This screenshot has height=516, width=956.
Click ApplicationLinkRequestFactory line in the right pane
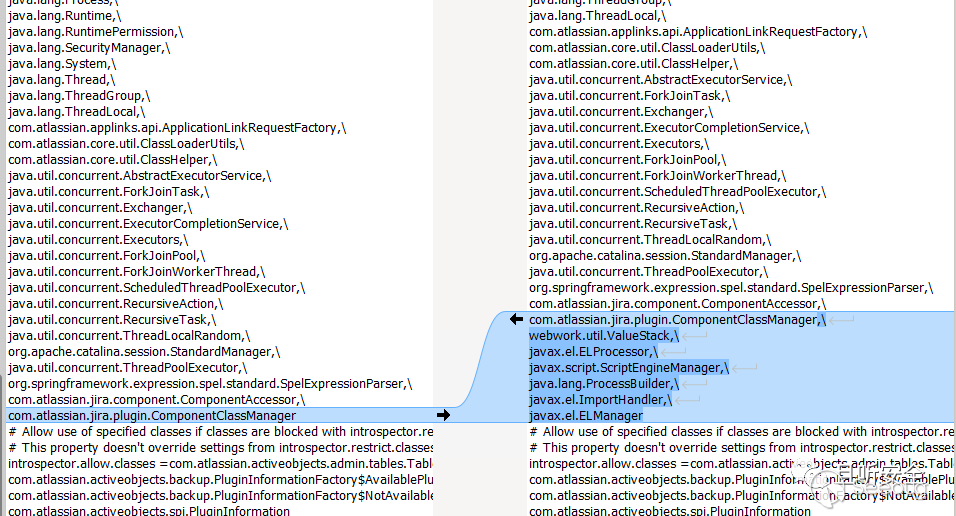tap(698, 32)
